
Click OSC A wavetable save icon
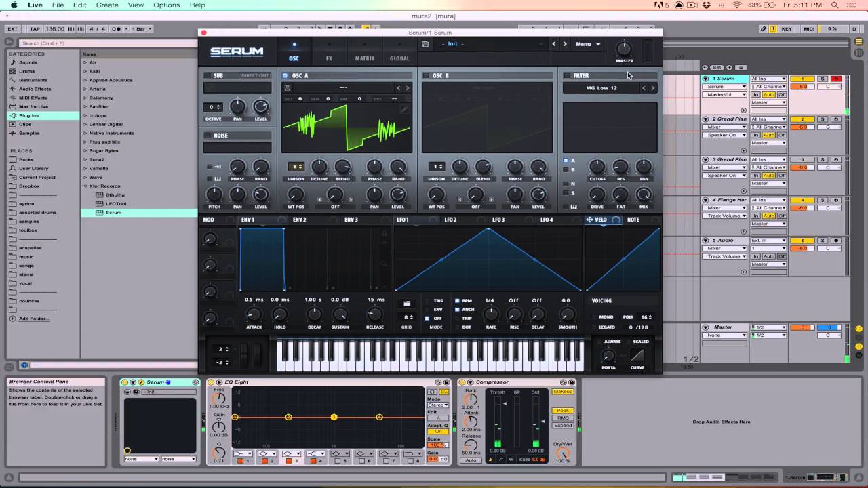pos(288,88)
